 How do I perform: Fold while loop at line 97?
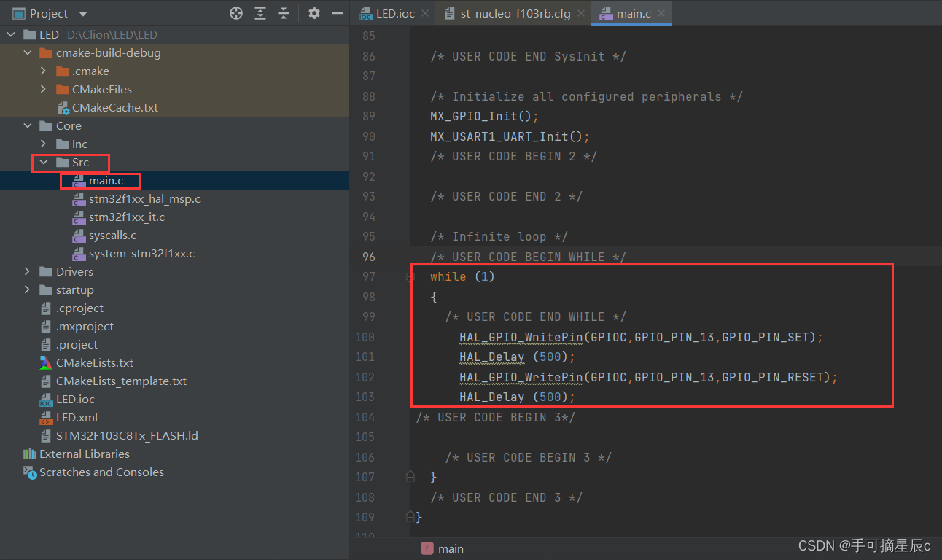click(410, 277)
